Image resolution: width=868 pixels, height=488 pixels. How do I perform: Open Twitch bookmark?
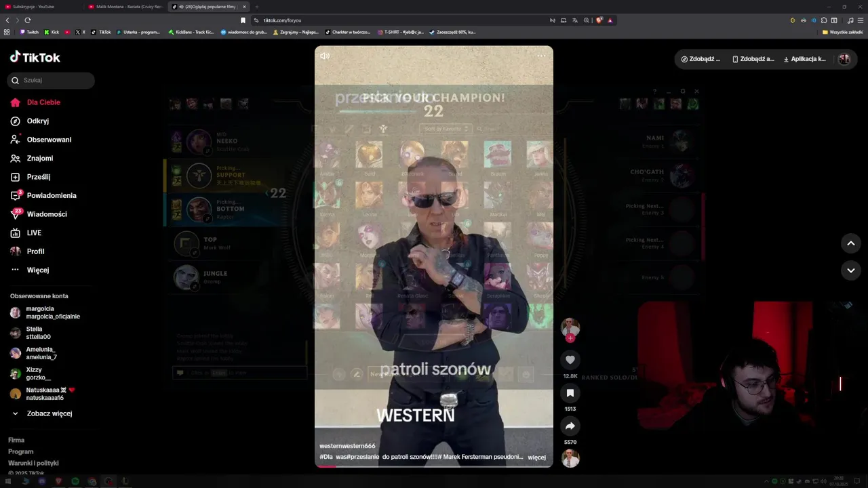pyautogui.click(x=29, y=32)
